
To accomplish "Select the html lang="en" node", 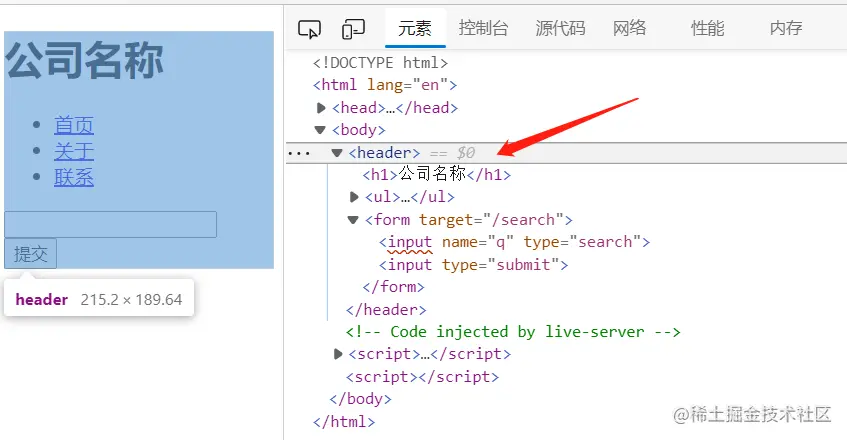I will (x=385, y=85).
